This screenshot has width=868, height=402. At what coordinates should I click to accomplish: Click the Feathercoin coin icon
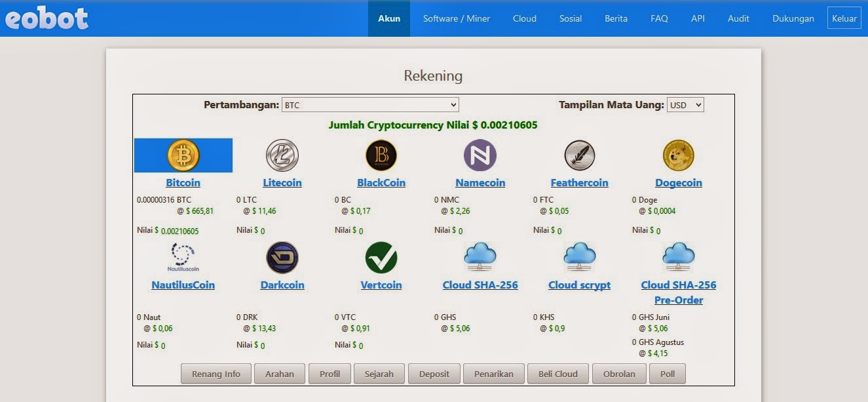[580, 155]
